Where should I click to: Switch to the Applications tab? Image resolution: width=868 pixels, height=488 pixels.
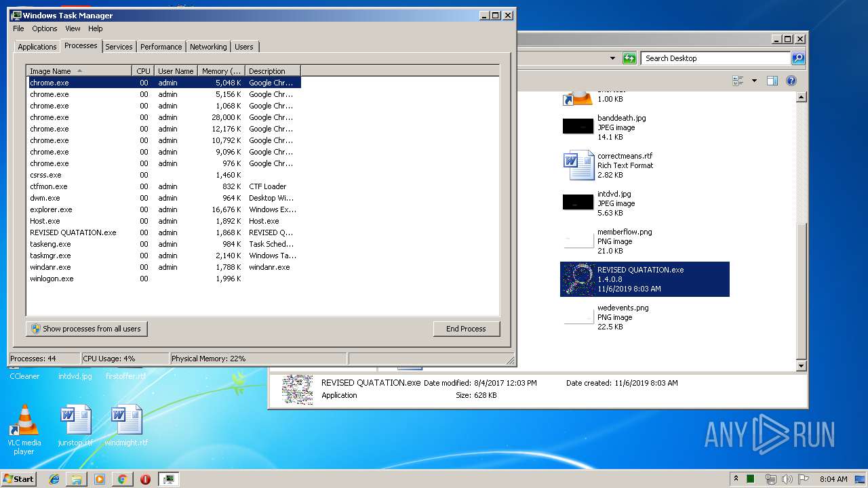pos(37,47)
